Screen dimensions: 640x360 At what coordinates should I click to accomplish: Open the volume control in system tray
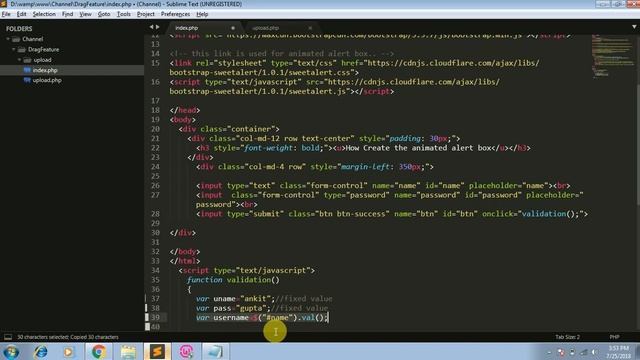[594, 352]
